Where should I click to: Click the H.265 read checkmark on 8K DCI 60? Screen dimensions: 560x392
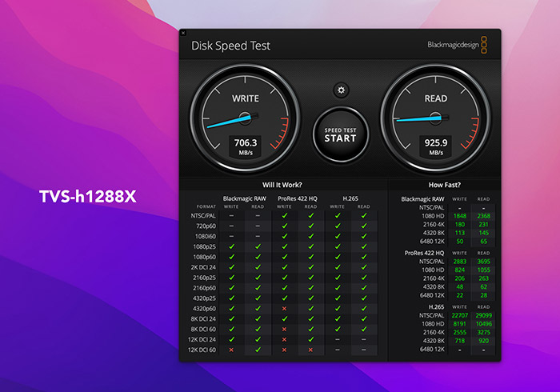pyautogui.click(x=364, y=329)
